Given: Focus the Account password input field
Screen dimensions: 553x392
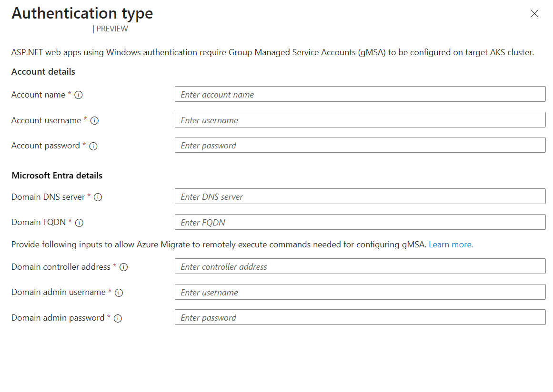Looking at the screenshot, I should (x=360, y=145).
